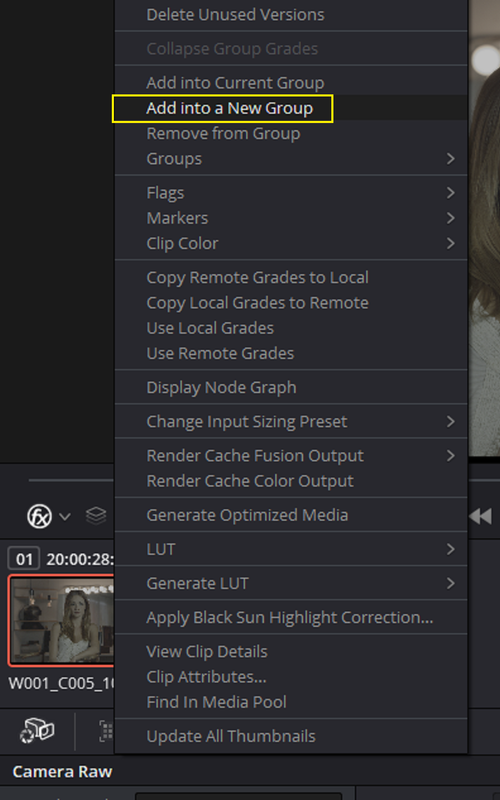Click the W001_C005 clip name
Screen dimensions: 500x800
pos(62,684)
